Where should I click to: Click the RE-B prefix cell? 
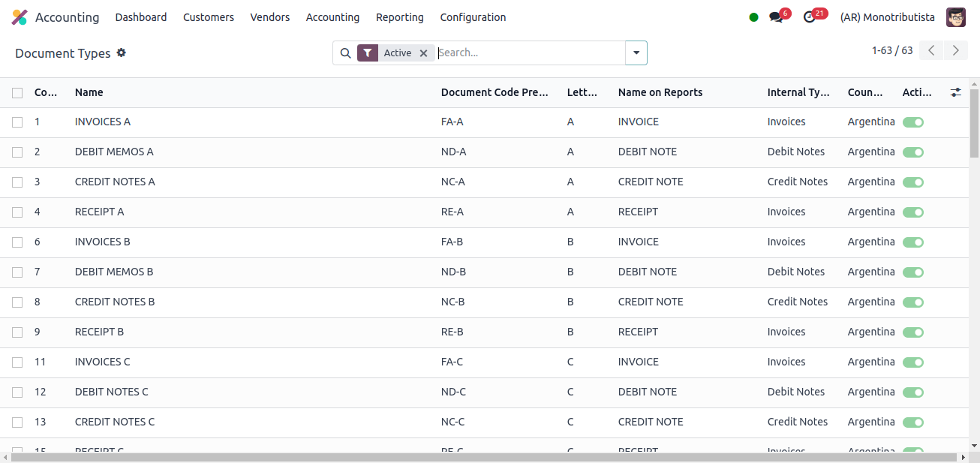[452, 332]
